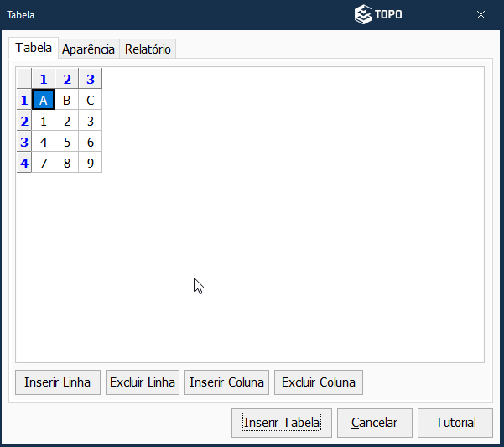504x447 pixels.
Task: Close the Tabela dialog window
Action: (481, 15)
